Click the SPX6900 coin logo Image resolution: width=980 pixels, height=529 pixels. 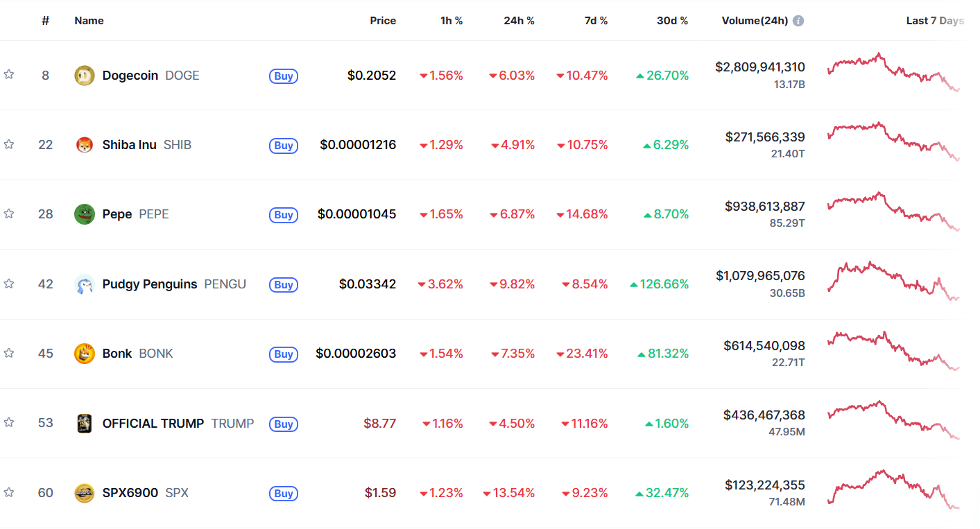[84, 492]
